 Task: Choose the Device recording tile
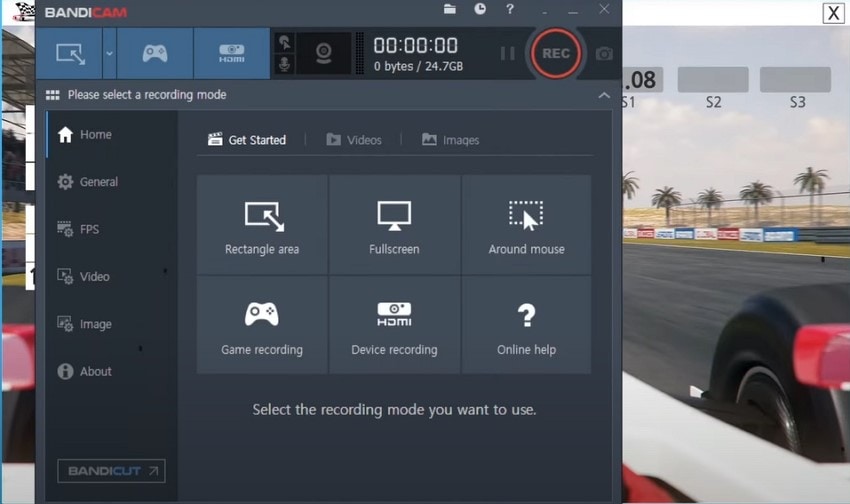coord(394,325)
